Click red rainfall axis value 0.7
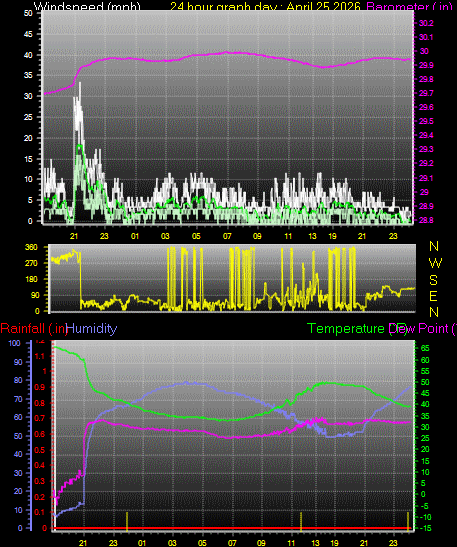This screenshot has height=547, width=457. (39, 418)
